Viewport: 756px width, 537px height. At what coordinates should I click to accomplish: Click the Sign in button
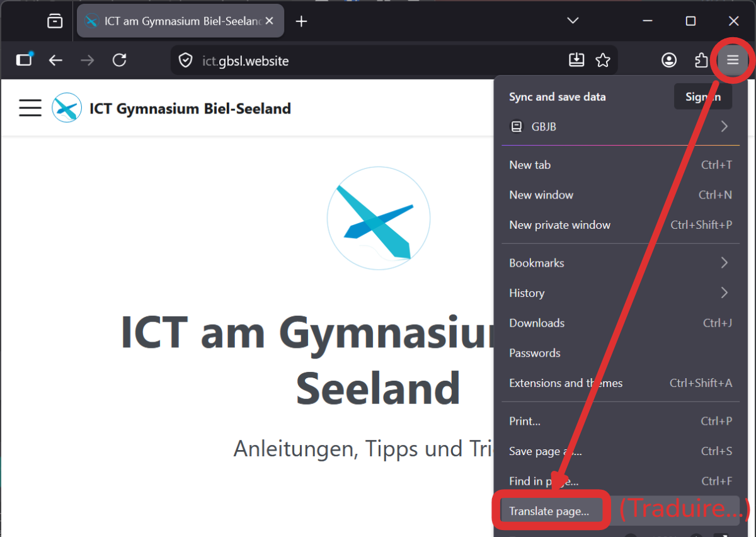pyautogui.click(x=703, y=96)
